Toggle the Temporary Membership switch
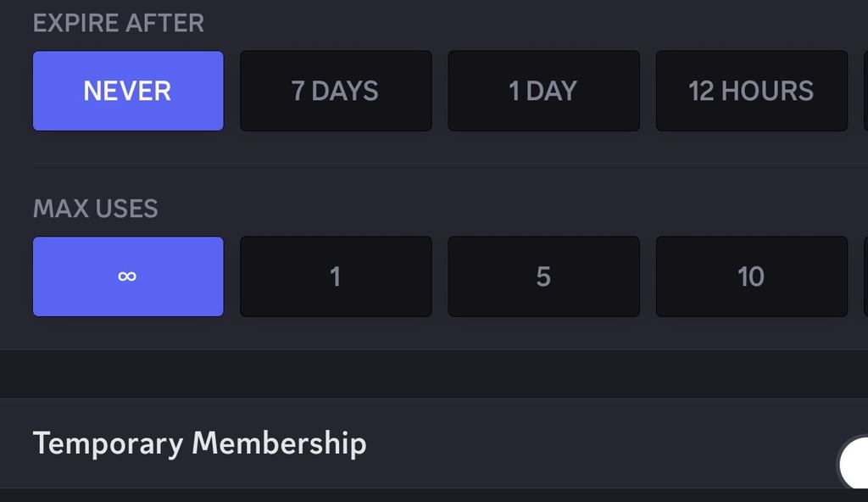 point(854,463)
